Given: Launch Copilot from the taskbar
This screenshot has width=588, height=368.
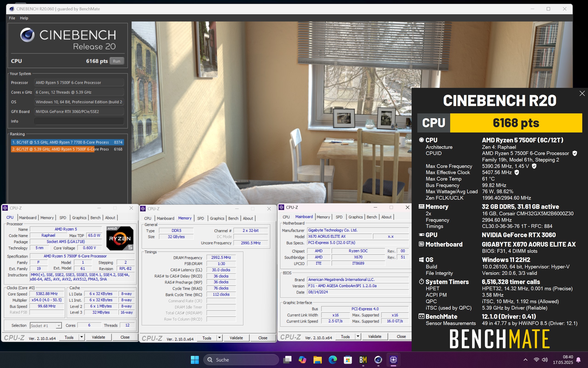Looking at the screenshot, I should pyautogui.click(x=302, y=359).
